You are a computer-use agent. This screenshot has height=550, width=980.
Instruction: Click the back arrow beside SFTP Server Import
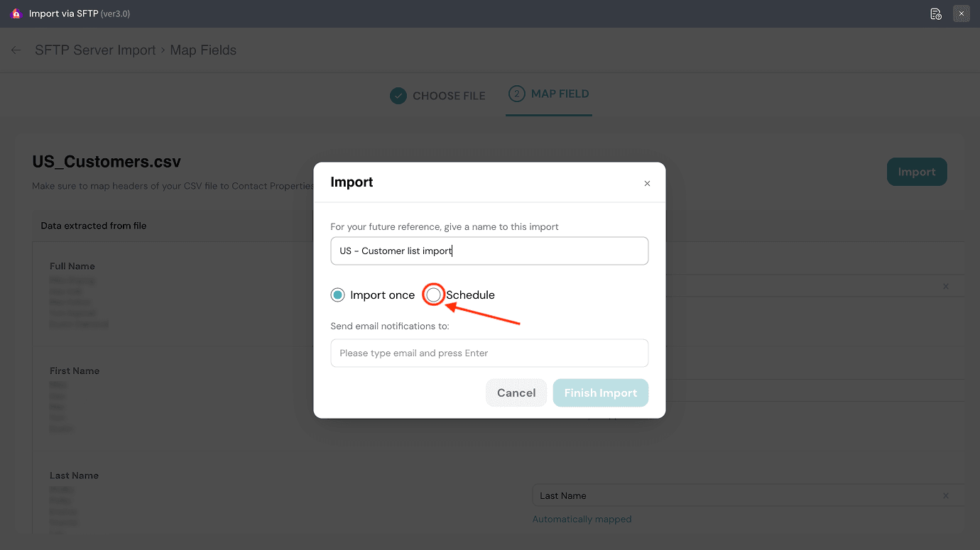pos(16,50)
